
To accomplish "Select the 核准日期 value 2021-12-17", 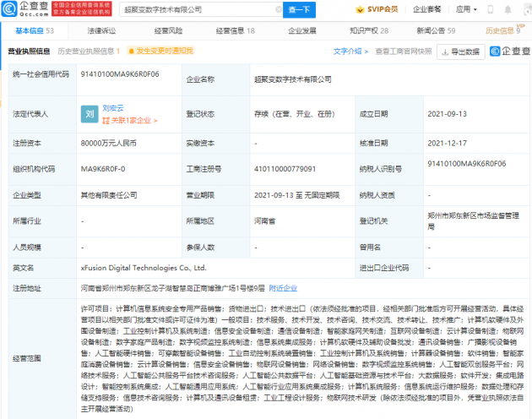I will tap(448, 144).
